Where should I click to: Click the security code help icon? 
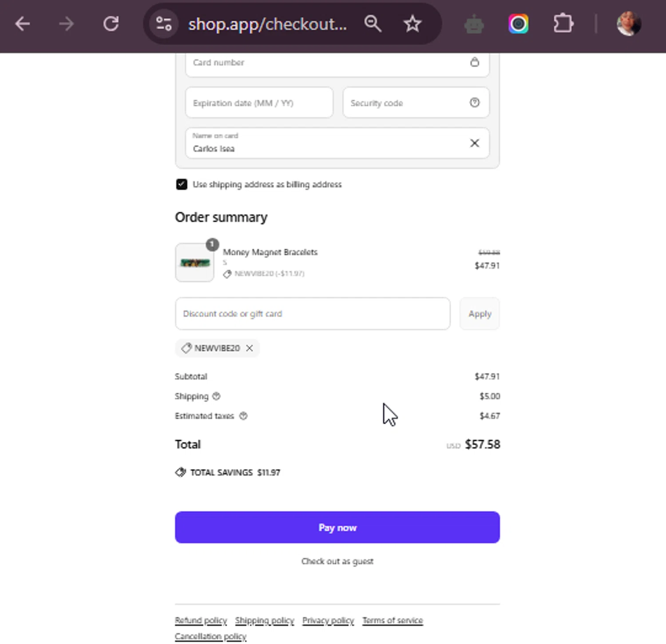475,103
